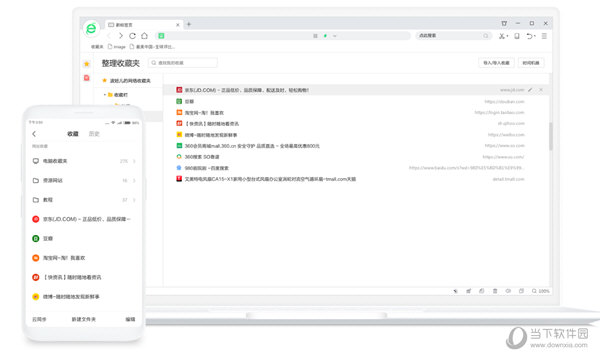This screenshot has height=360, width=600.
Task: Click the trash icon in status bar
Action: pyautogui.click(x=495, y=291)
